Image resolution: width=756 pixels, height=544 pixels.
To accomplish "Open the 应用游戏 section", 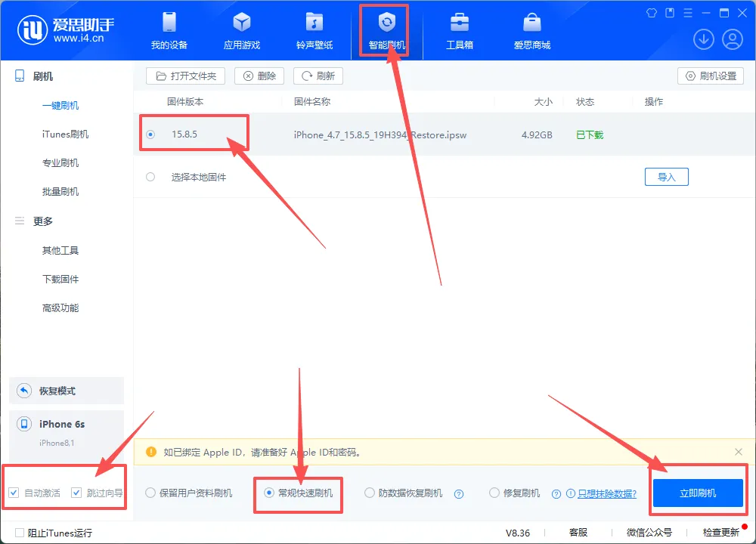I will click(x=242, y=31).
